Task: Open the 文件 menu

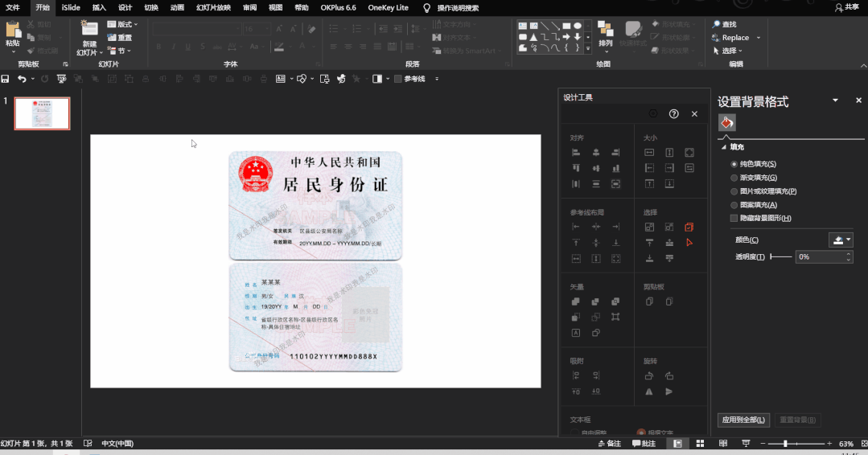Action: 13,8
